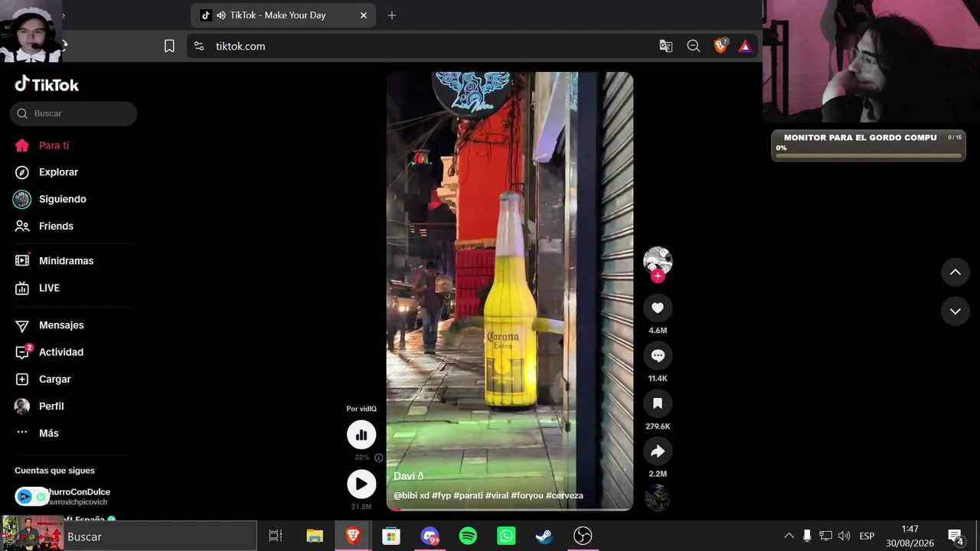
Task: Open vidIQ video statistics
Action: click(x=361, y=435)
